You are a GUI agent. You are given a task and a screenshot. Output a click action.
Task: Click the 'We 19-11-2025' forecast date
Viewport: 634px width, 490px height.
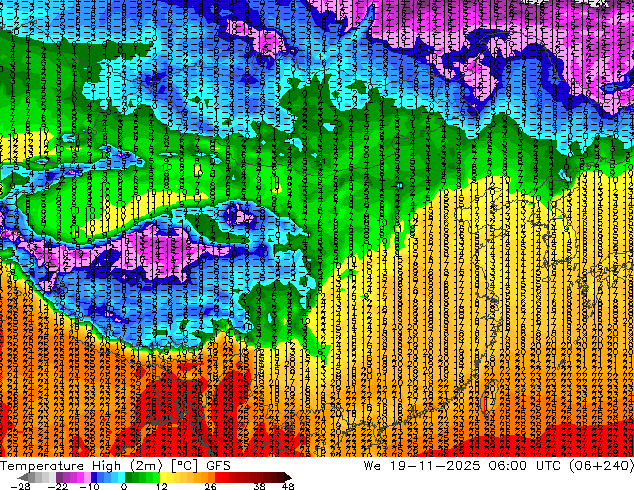[x=422, y=466]
